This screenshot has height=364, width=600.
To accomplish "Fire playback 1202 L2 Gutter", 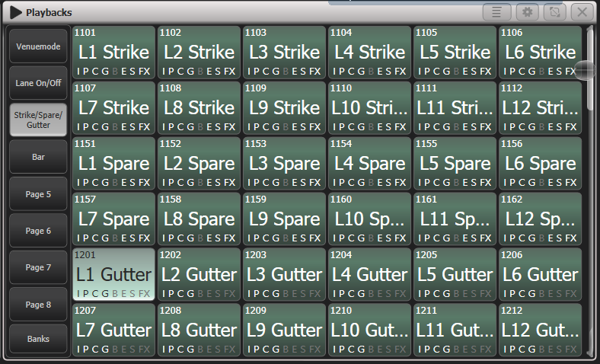I will coord(199,274).
